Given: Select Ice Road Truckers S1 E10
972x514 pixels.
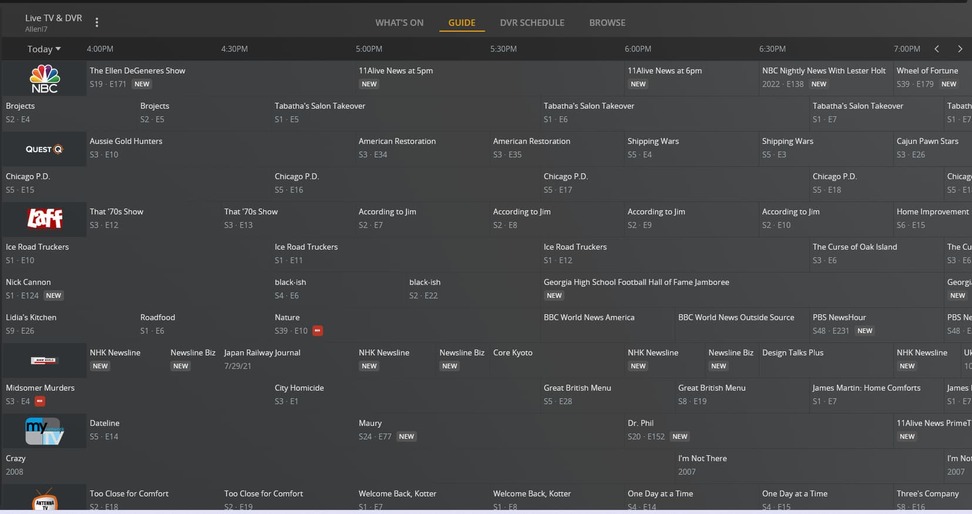Looking at the screenshot, I should pyautogui.click(x=136, y=254).
